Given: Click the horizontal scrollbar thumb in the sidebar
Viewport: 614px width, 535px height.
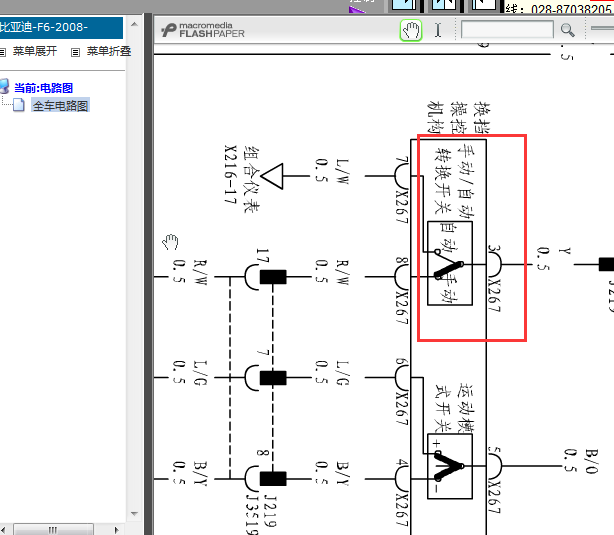Looking at the screenshot, I should coord(53,530).
